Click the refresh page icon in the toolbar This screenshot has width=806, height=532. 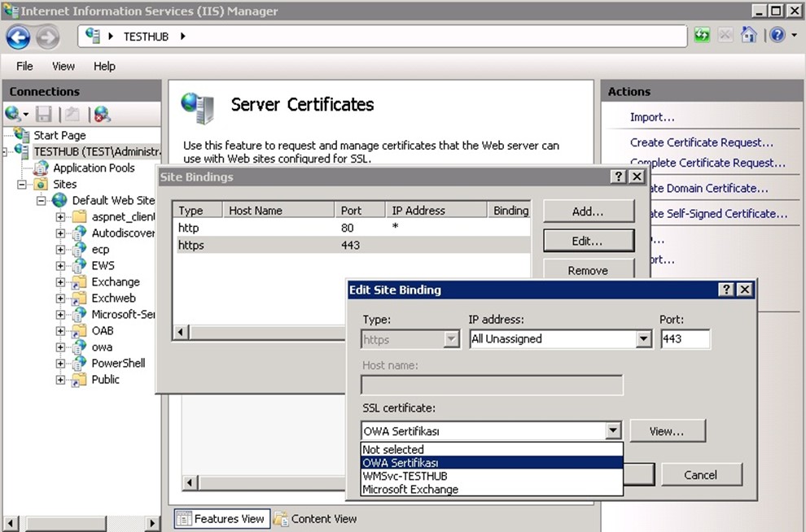coord(702,36)
